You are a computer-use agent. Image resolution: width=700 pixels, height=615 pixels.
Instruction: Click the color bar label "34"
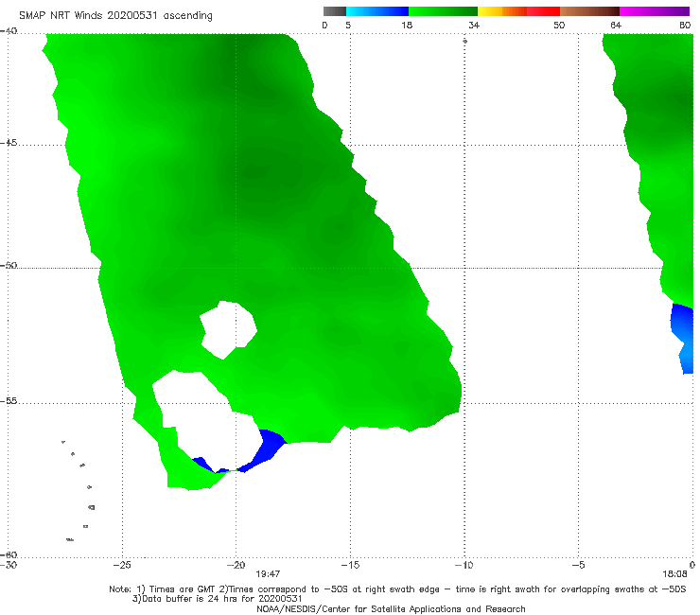point(474,26)
